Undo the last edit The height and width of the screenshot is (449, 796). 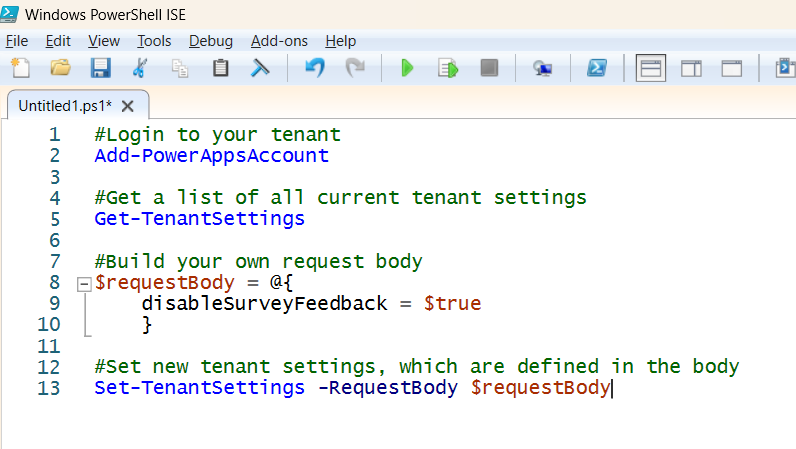(x=315, y=68)
